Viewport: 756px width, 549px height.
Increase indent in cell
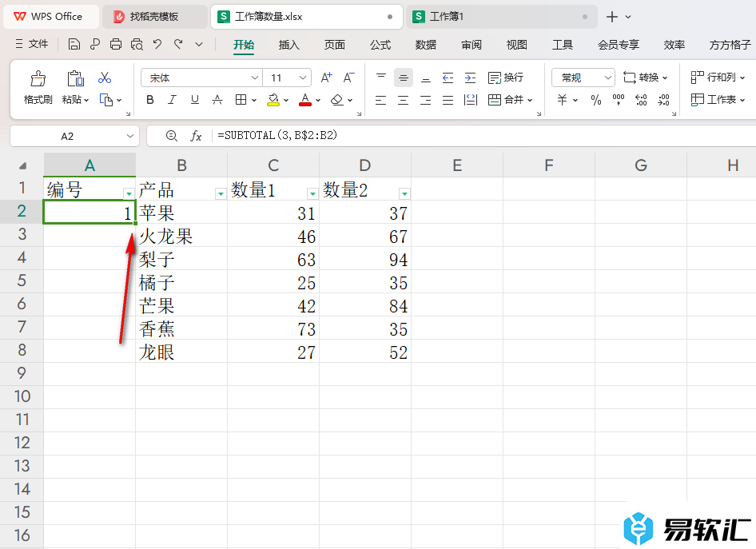[470, 78]
